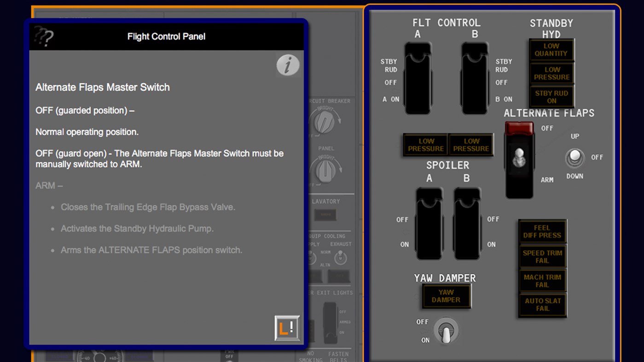This screenshot has width=644, height=362.
Task: Open the red guard over the alternate flaps switch
Action: [x=519, y=128]
